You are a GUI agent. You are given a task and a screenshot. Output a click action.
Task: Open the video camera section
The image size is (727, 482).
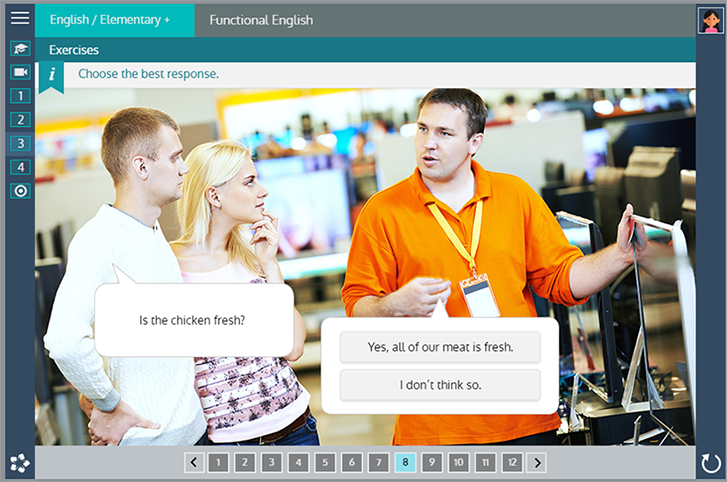(20, 72)
